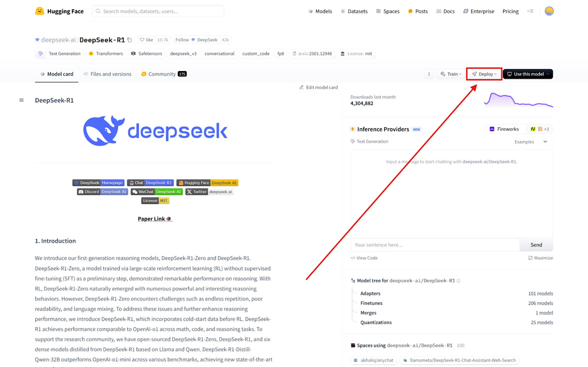
Task: Click the model tree info icon
Action: click(458, 281)
